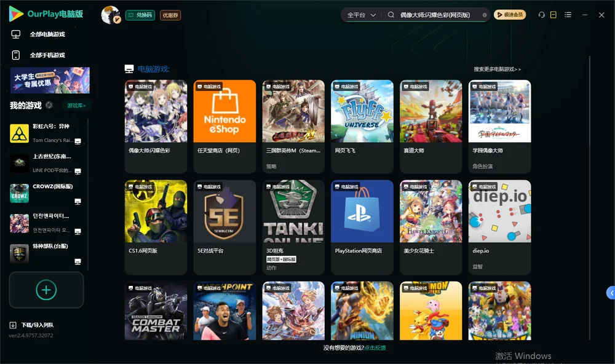This screenshot has height=364, width=615.
Task: Click the 兑换码 redeem code button
Action: pyautogui.click(x=140, y=15)
